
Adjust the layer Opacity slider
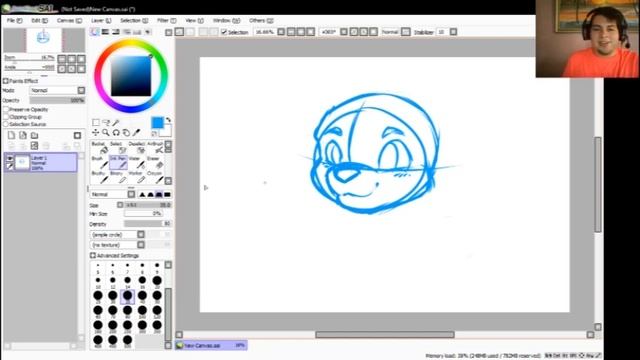click(57, 100)
